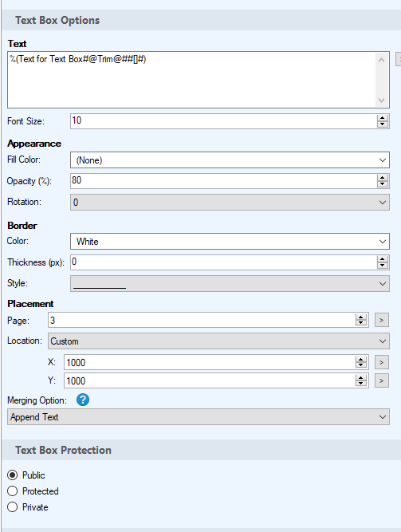Click the Y coordinate input field
Image resolution: width=401 pixels, height=532 pixels.
(210, 380)
